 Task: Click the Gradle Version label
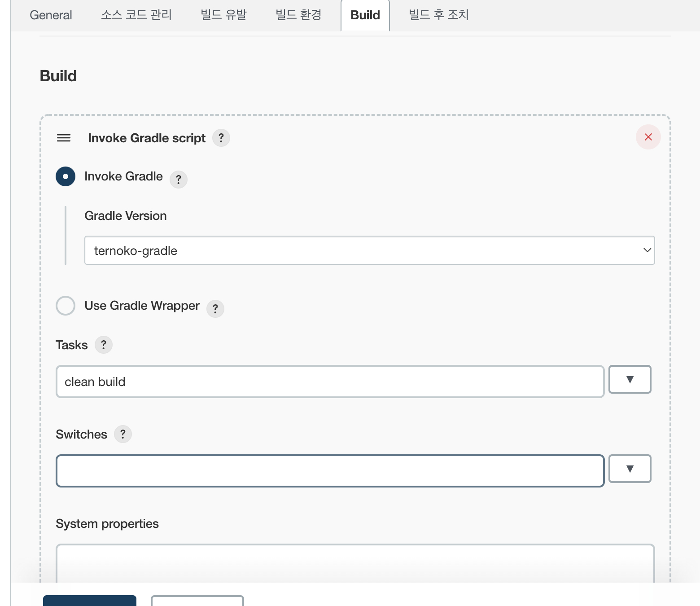point(126,216)
